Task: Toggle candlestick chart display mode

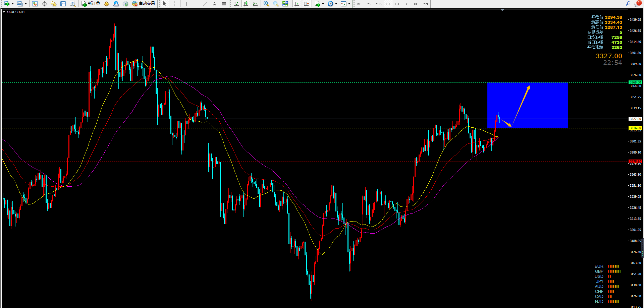Action: (246, 4)
